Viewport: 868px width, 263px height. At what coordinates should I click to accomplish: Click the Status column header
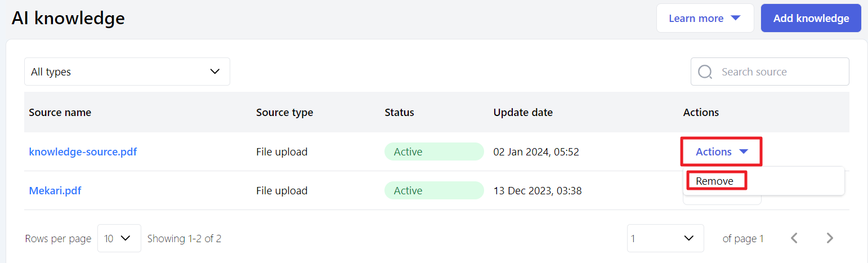point(399,112)
